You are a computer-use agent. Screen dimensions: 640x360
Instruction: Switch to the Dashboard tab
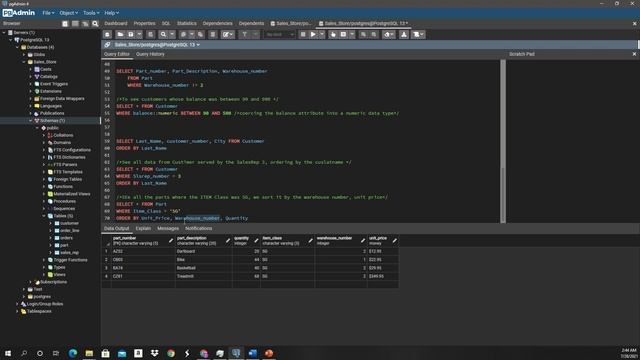tap(116, 24)
